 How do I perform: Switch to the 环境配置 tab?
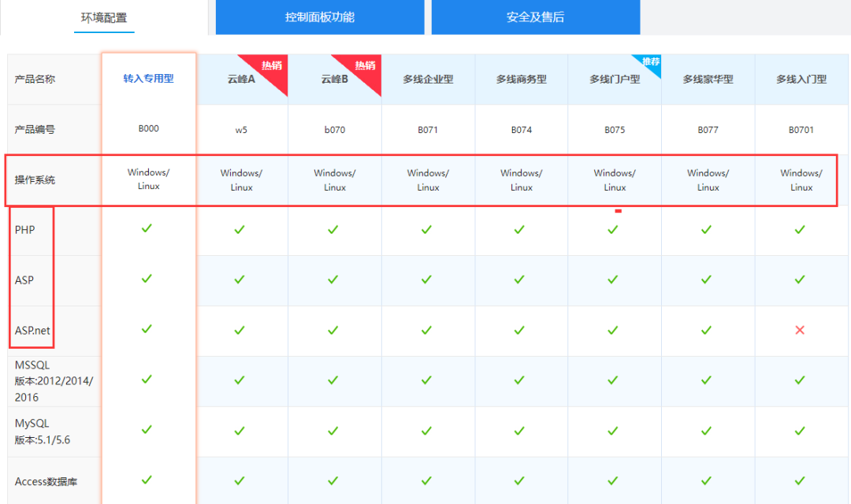coord(104,17)
